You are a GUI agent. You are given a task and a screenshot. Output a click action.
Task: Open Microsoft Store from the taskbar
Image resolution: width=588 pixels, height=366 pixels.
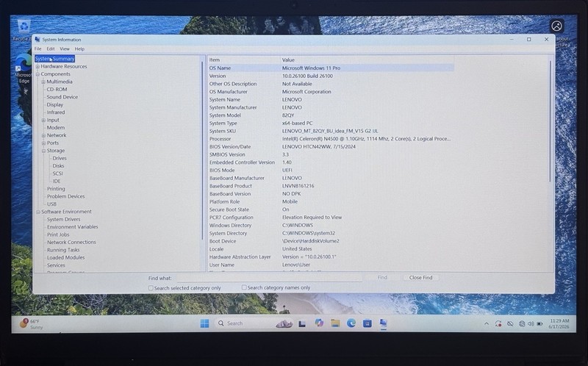click(367, 323)
